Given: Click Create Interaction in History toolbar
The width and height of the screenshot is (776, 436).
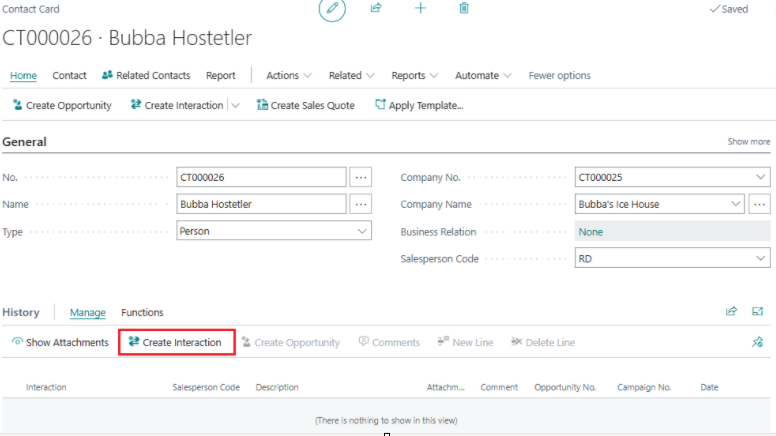Looking at the screenshot, I should 176,342.
